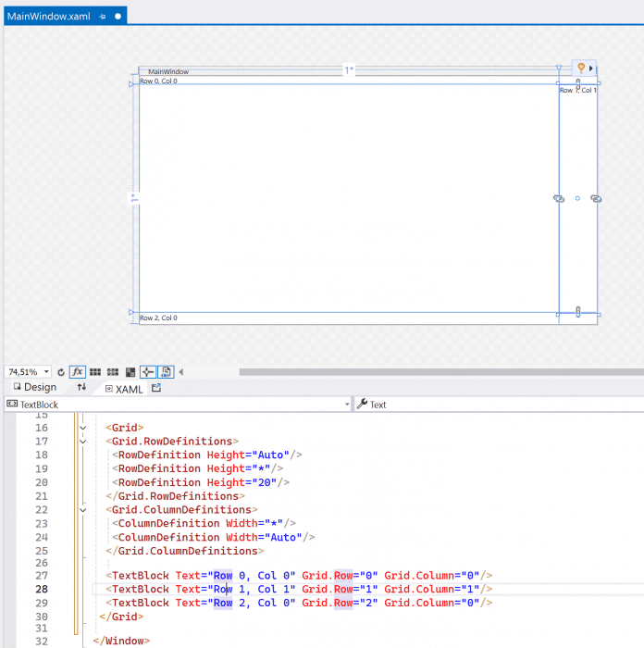Click the left margin chain-link anchor
644x648 pixels.
pos(559,199)
